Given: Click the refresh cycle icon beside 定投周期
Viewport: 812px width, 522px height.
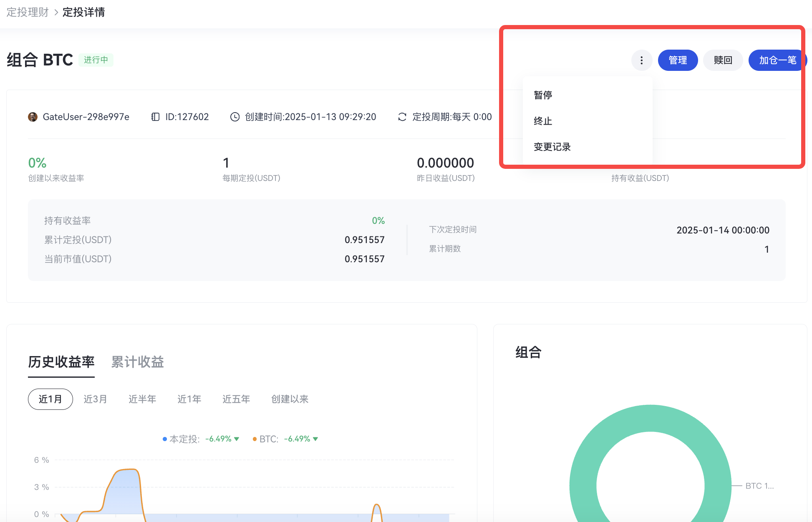Looking at the screenshot, I should tap(402, 117).
